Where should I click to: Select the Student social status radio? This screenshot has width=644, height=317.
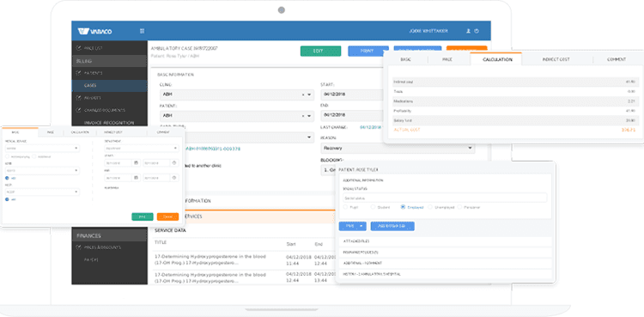[373, 207]
